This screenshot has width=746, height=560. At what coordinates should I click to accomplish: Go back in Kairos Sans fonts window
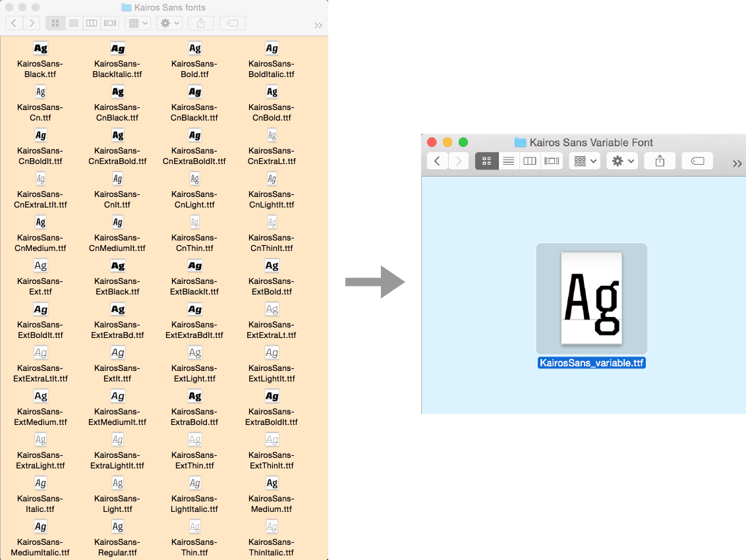click(x=14, y=23)
